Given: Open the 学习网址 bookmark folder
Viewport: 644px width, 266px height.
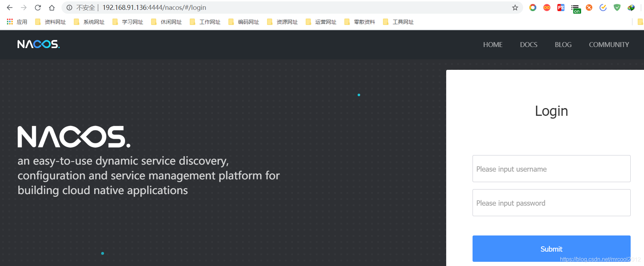Looking at the screenshot, I should tap(128, 22).
